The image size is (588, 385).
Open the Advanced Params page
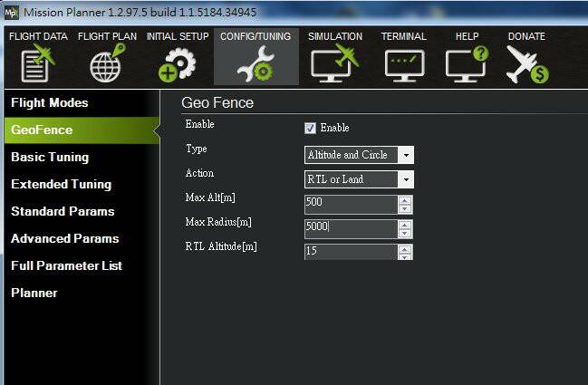point(63,238)
